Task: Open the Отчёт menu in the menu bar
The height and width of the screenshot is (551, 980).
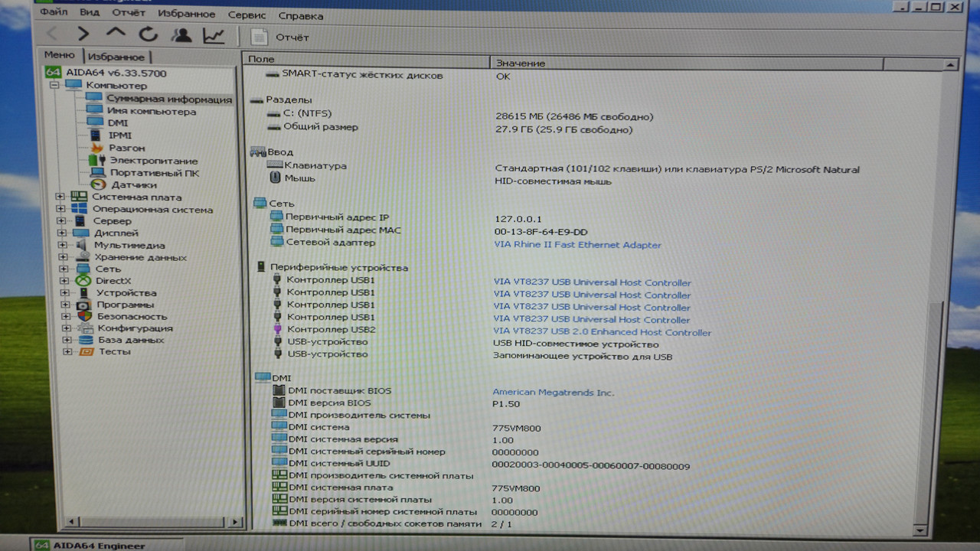Action: click(x=129, y=13)
